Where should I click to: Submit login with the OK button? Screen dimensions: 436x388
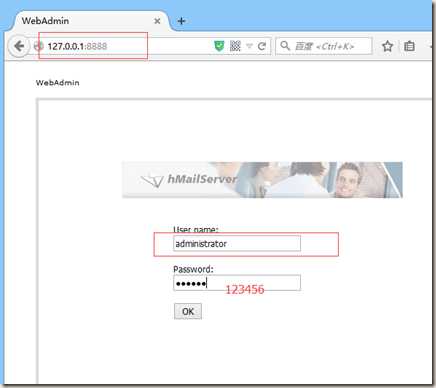click(x=188, y=311)
